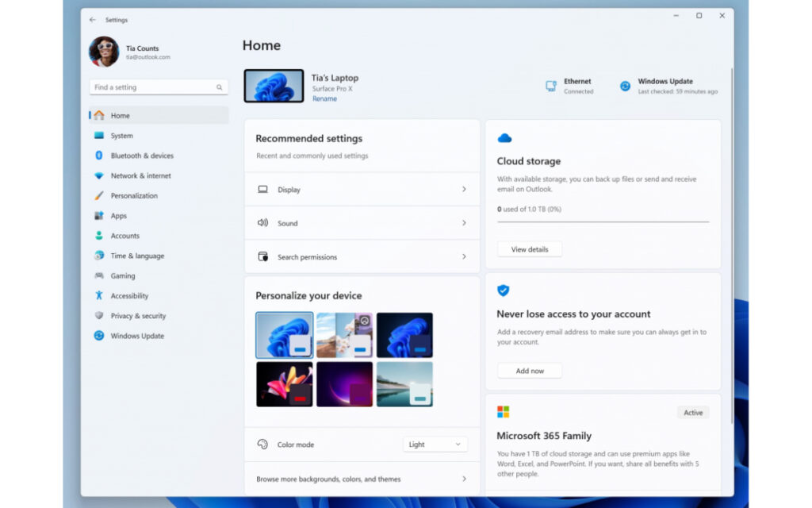Click the Time & language globe icon
The width and height of the screenshot is (812, 508).
99,256
